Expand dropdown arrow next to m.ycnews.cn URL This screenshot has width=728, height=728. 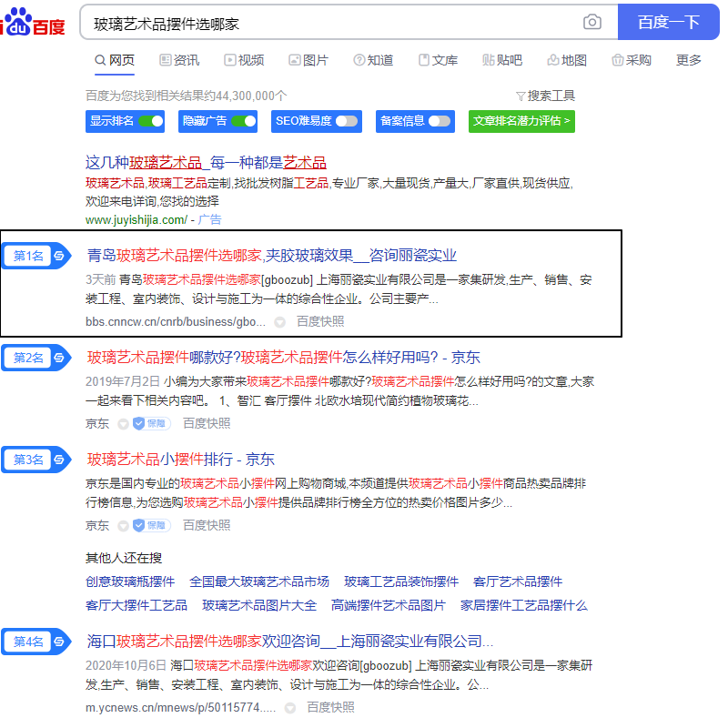pyautogui.click(x=290, y=708)
